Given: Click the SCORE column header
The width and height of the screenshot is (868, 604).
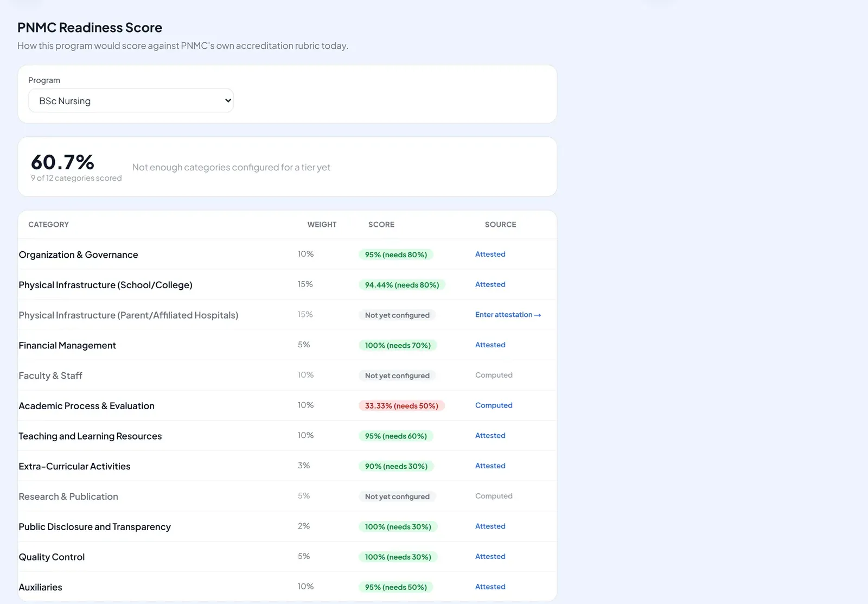Looking at the screenshot, I should [381, 224].
